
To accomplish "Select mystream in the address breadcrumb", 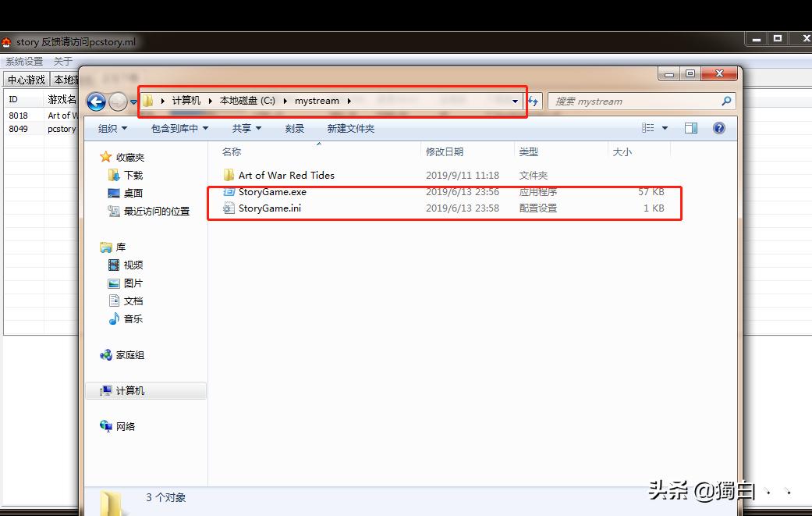I will click(317, 101).
